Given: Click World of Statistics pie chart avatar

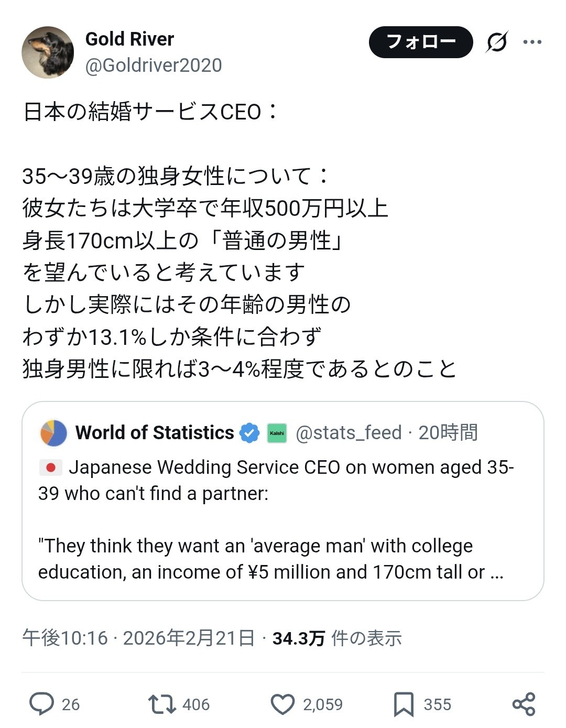Looking at the screenshot, I should pos(53,433).
